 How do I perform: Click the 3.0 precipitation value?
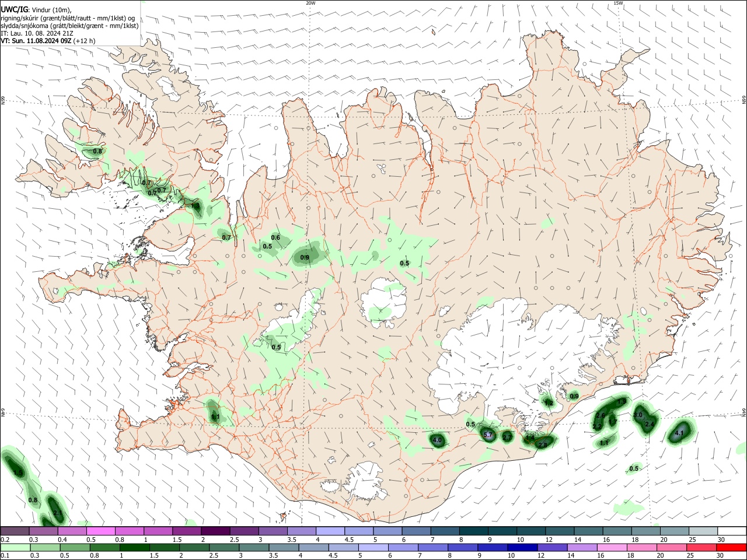pos(638,415)
